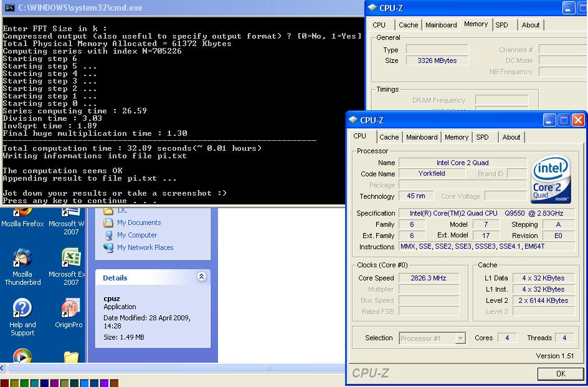Click the Ext. Model 17 value
The width and height of the screenshot is (588, 387).
[486, 236]
